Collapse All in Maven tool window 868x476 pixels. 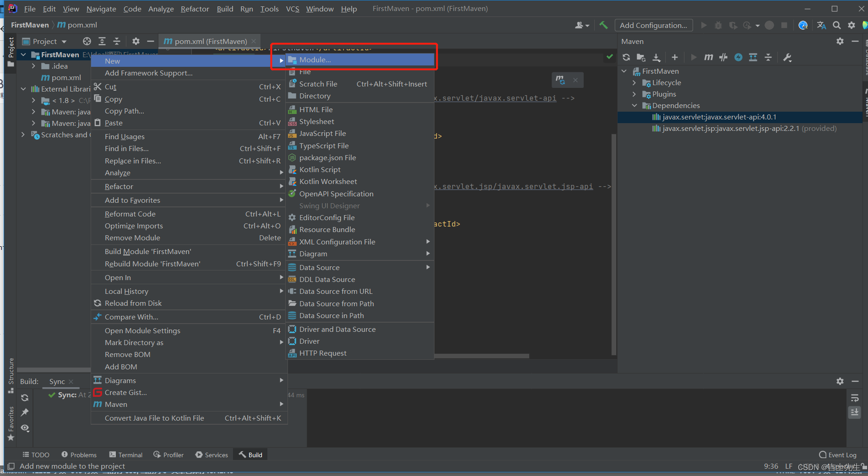[768, 57]
